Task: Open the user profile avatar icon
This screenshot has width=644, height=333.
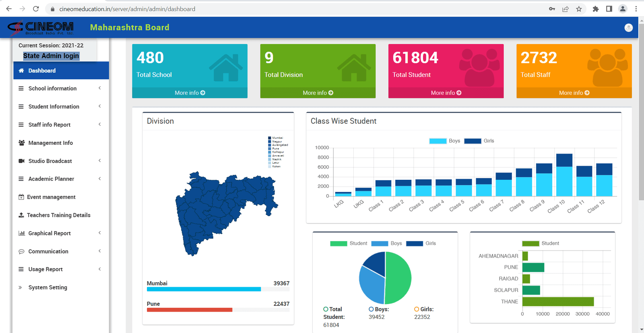Action: click(x=628, y=28)
